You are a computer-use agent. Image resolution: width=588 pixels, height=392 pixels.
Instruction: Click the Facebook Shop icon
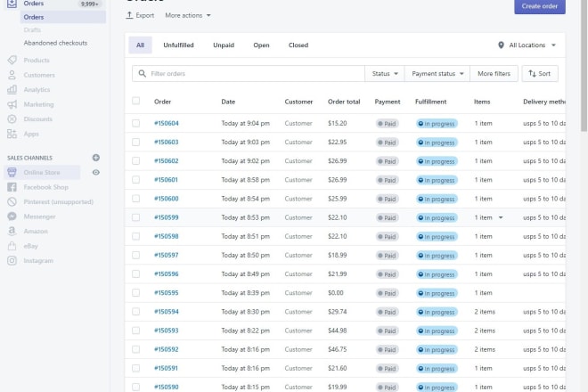coord(12,187)
